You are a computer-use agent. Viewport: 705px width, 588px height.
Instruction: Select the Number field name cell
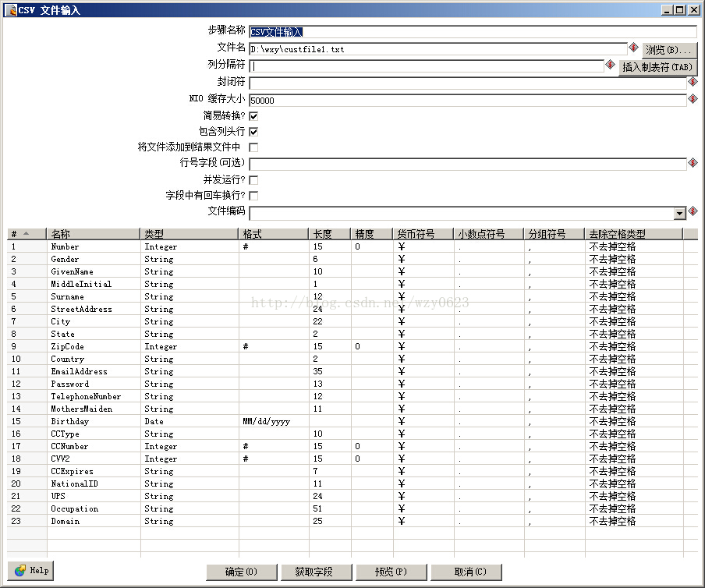click(x=94, y=246)
